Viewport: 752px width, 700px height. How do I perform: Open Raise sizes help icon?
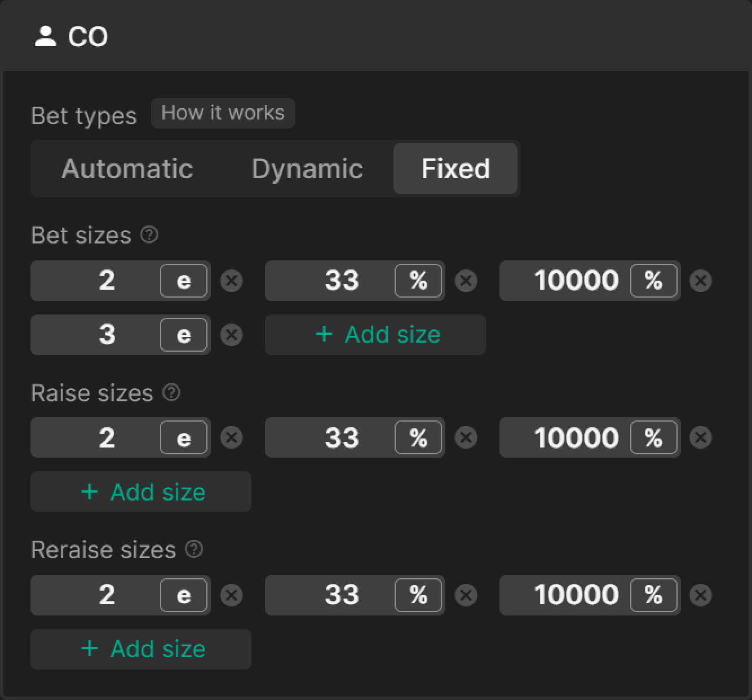171,392
